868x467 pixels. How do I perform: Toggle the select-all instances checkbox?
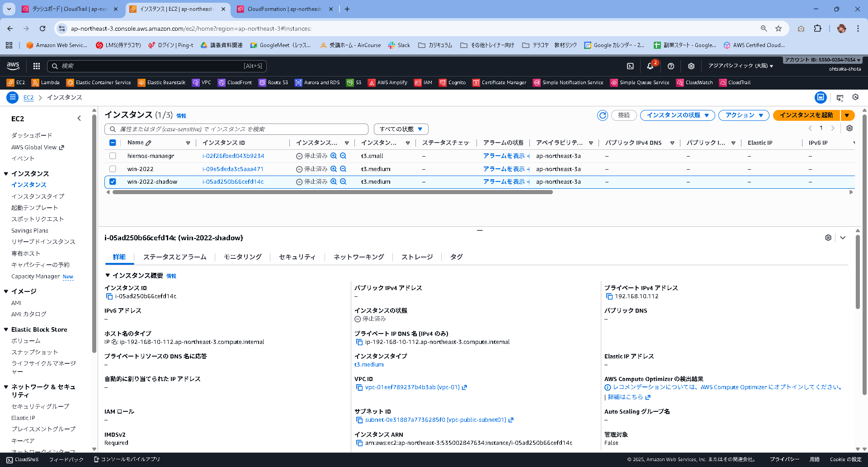(x=113, y=143)
